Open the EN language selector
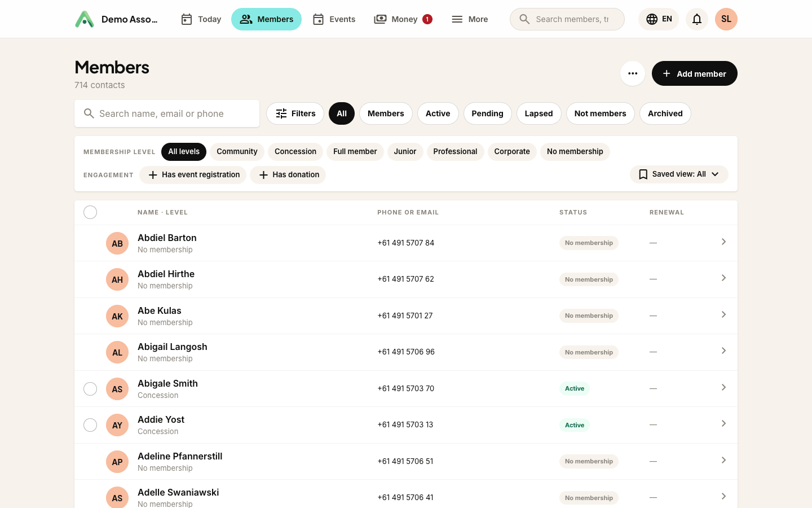This screenshot has height=508, width=812. (659, 19)
